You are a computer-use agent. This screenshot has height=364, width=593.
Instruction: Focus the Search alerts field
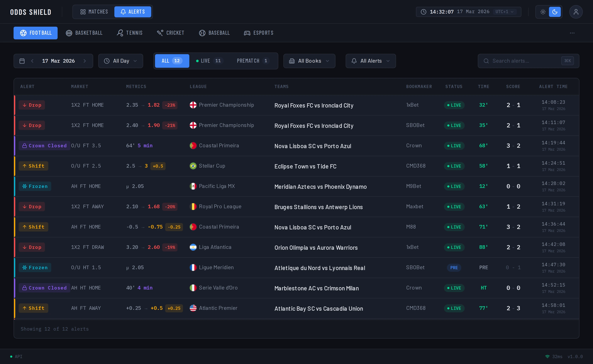(x=528, y=61)
